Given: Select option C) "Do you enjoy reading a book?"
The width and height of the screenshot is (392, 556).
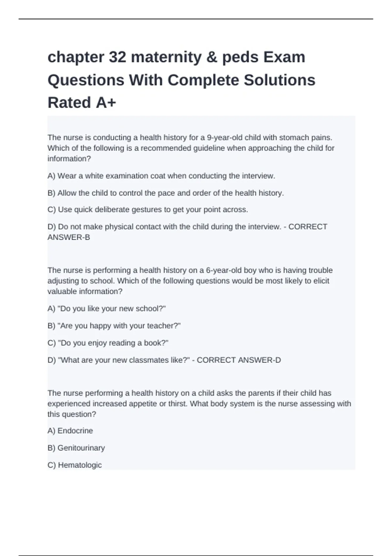Looking at the screenshot, I should (108, 343).
